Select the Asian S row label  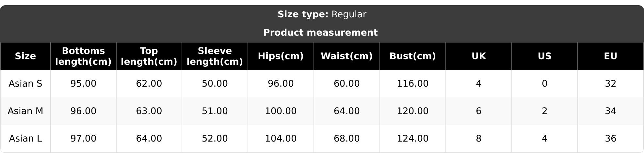[x=25, y=84]
